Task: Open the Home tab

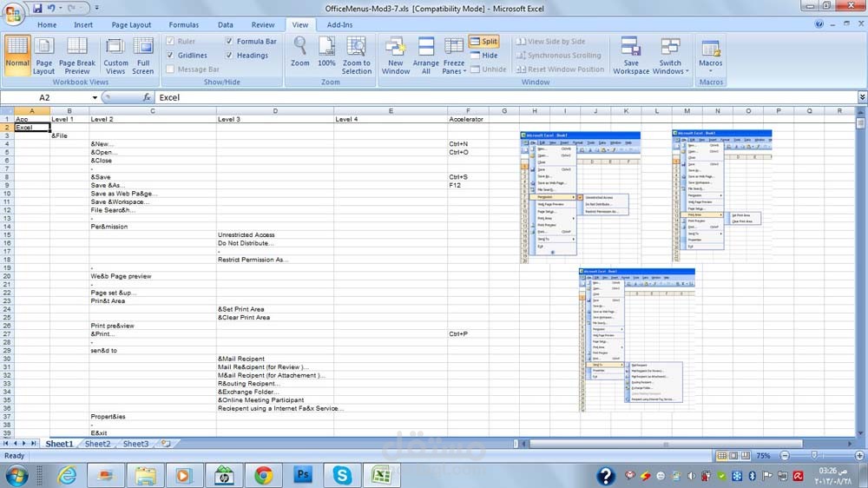Action: coord(47,25)
